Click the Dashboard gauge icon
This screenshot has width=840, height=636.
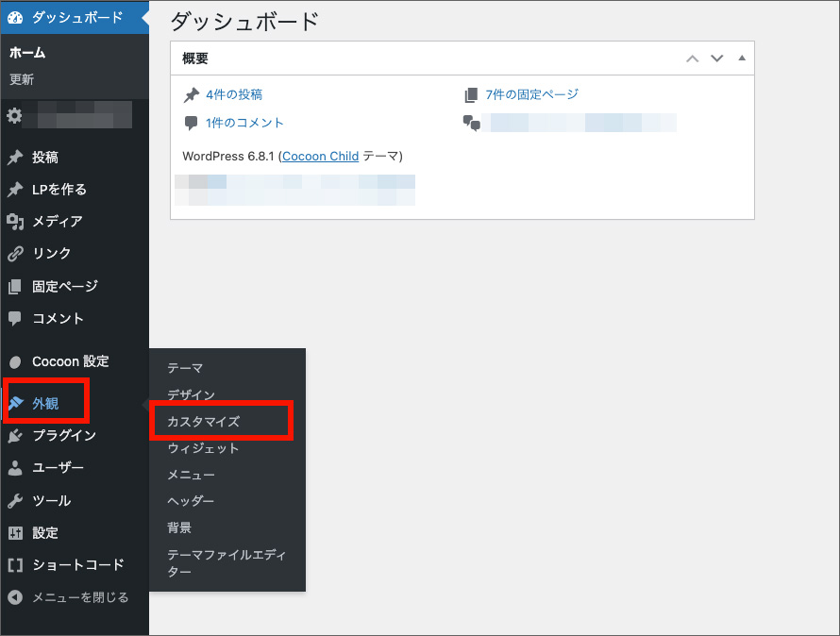(x=15, y=17)
